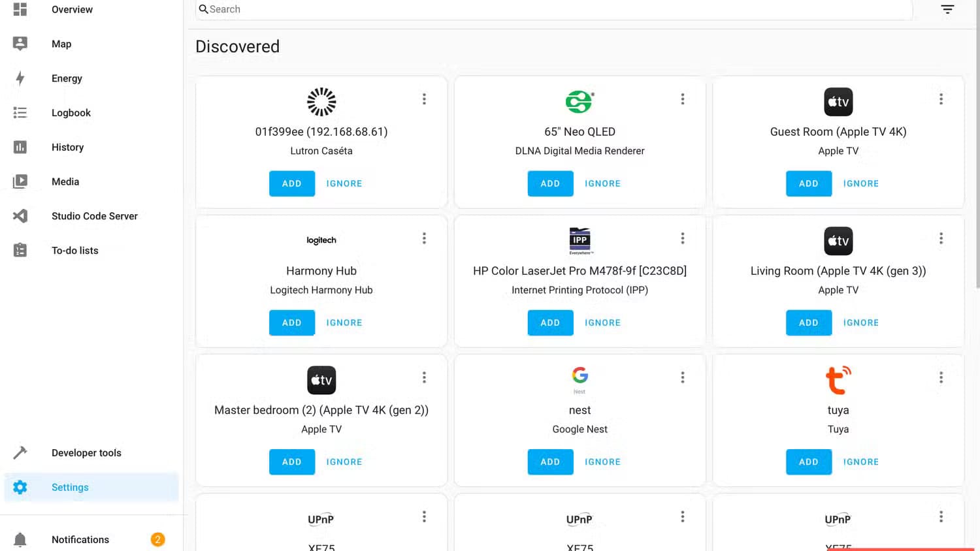The image size is (980, 551).
Task: Add the Tuya integration
Action: [809, 462]
